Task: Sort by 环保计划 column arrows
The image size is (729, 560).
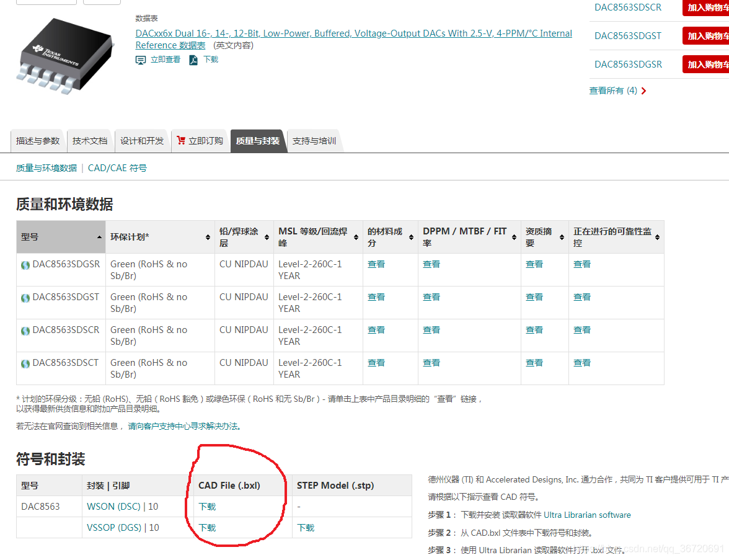Action: [208, 237]
